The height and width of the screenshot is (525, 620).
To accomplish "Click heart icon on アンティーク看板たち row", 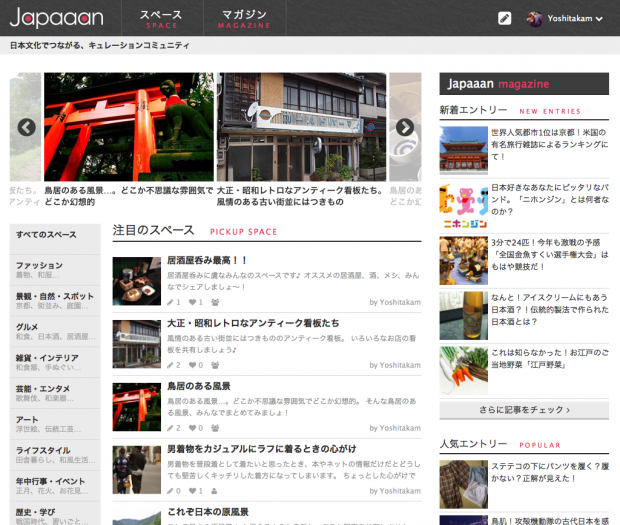I will pos(193,365).
